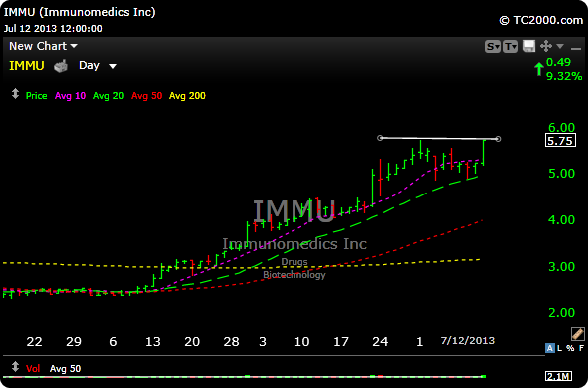Expand the New Chart dropdown menu
Viewport: 588px width, 388px height.
[43, 46]
